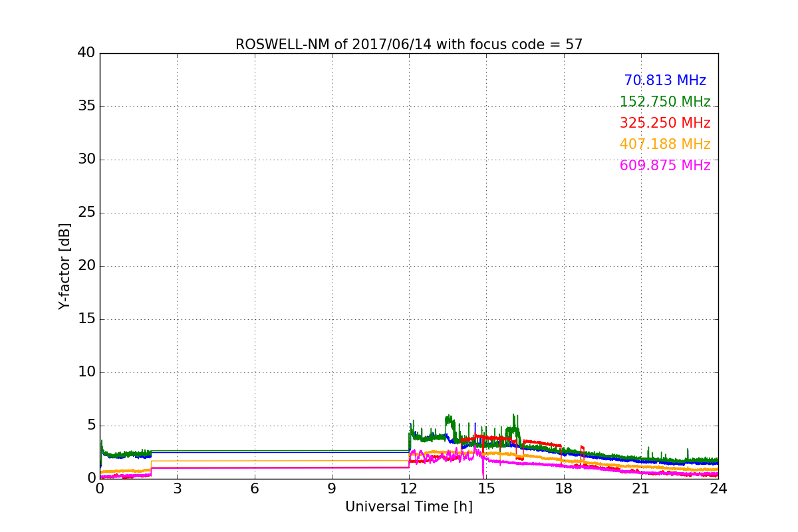The height and width of the screenshot is (532, 798).
Task: Click the Universal Time [h] axis label
Action: pos(408,507)
